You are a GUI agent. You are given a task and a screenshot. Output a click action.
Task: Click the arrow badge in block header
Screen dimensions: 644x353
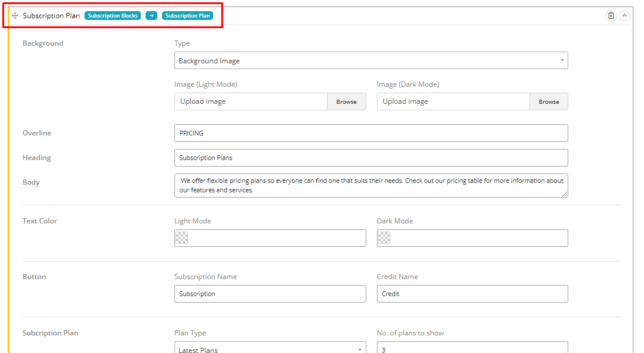(151, 16)
